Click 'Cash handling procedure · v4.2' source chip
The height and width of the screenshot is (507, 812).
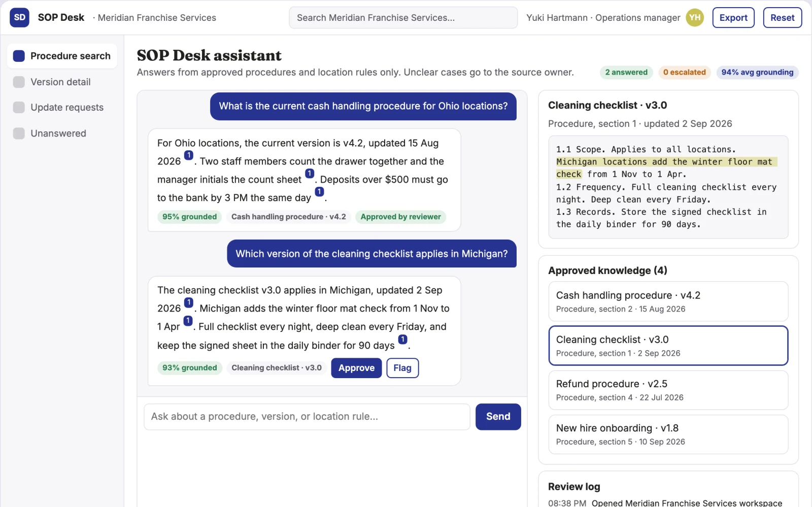click(x=289, y=217)
